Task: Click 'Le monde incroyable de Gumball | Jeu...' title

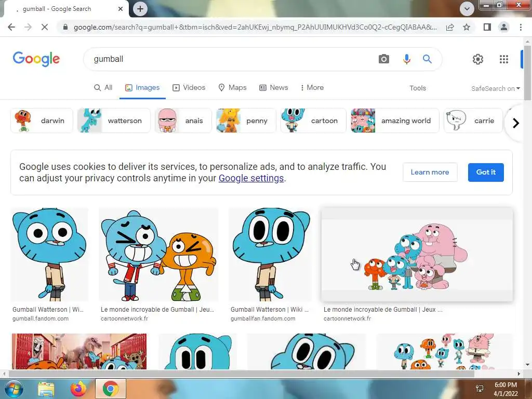Action: coord(157,310)
